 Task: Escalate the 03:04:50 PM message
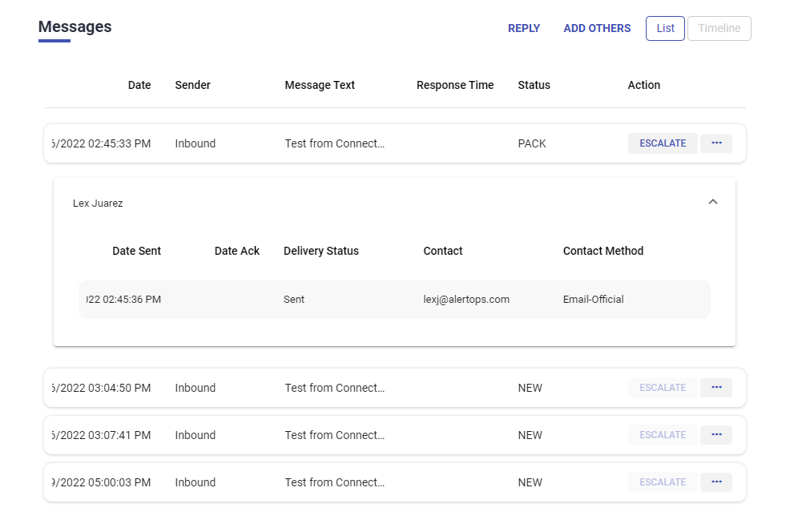tap(663, 388)
